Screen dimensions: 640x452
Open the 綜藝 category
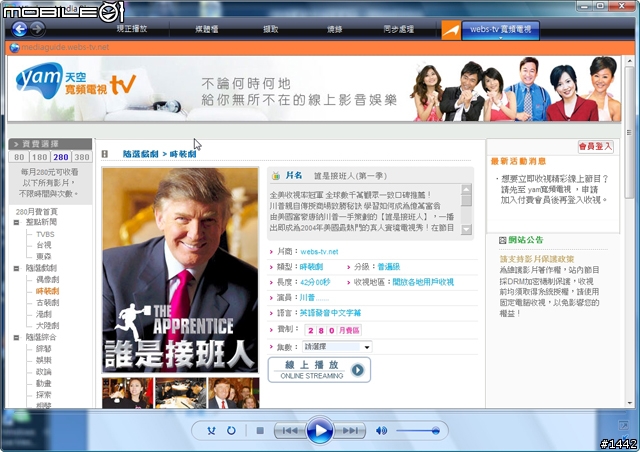click(x=44, y=349)
